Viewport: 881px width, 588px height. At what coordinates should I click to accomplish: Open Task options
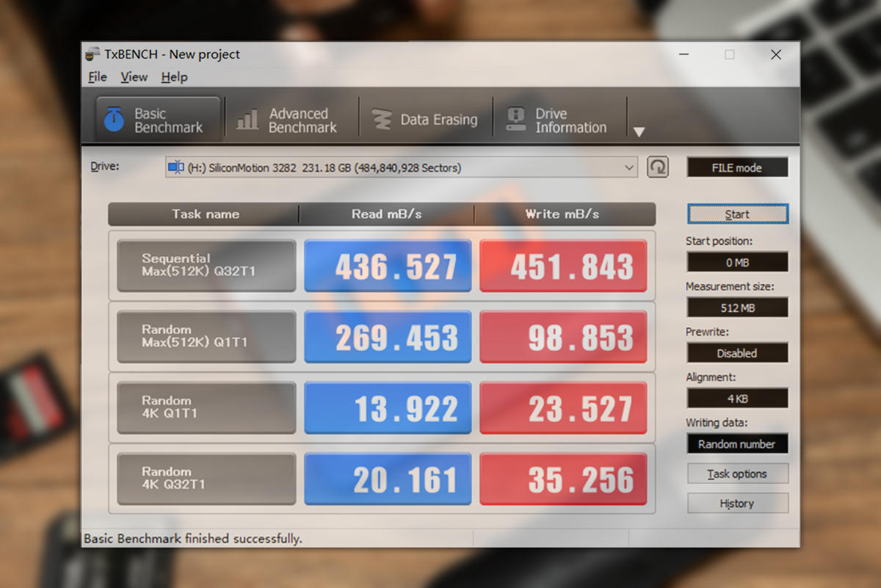[x=737, y=473]
